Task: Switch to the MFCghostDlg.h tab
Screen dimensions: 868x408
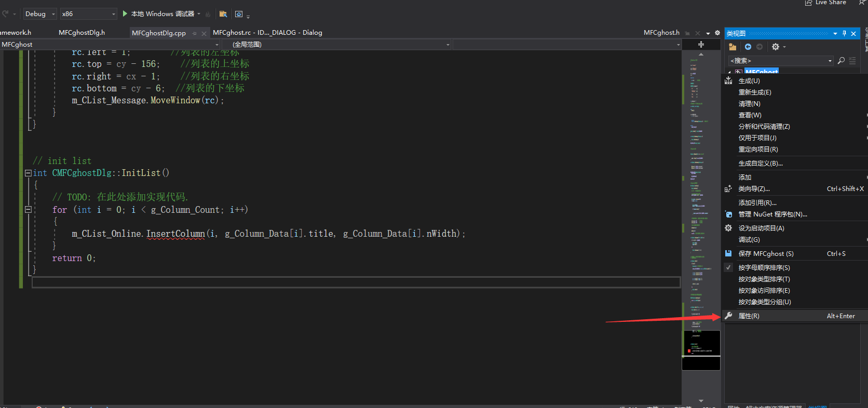Action: coord(82,33)
